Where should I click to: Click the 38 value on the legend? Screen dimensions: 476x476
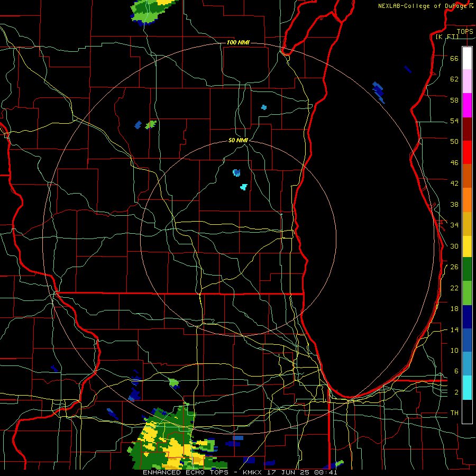454,204
